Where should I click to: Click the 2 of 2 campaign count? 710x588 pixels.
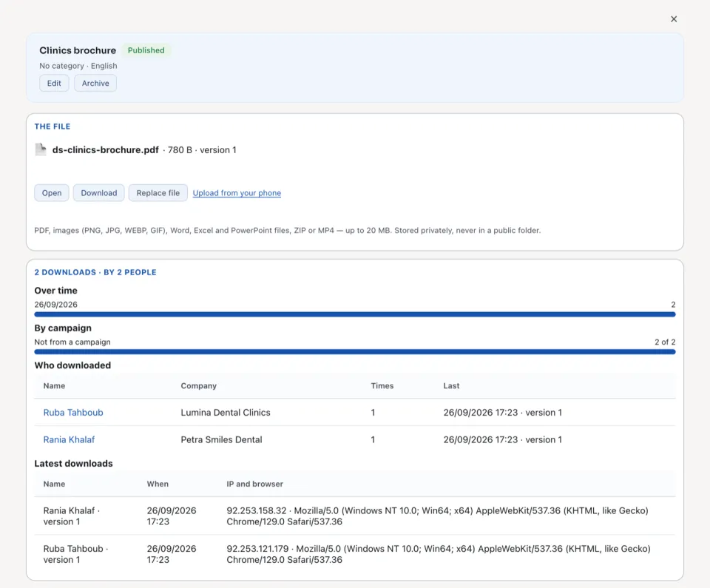coord(665,342)
